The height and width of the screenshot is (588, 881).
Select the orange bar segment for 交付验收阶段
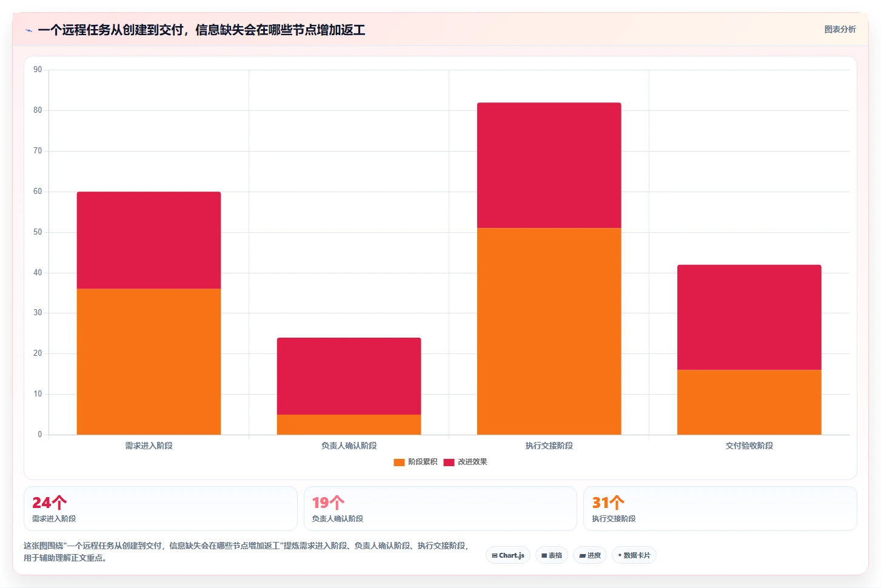(x=749, y=402)
